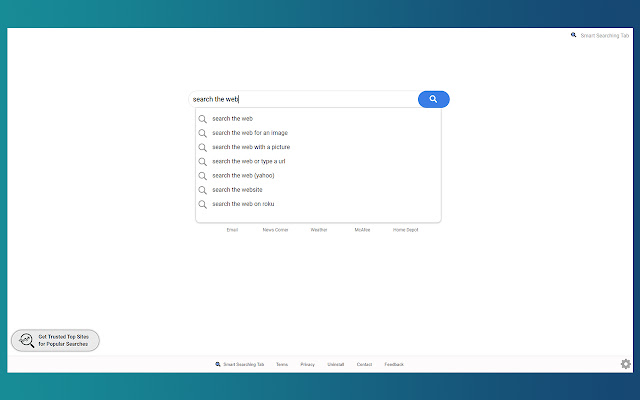This screenshot has height=400, width=640.
Task: Click the trusted top sites magnifier icon
Action: coord(27,340)
